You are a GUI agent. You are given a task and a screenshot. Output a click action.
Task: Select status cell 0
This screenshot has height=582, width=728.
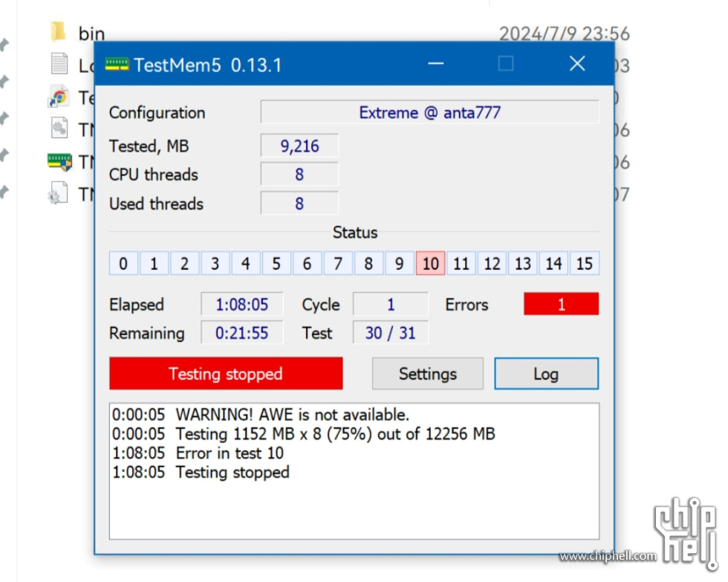pos(123,263)
